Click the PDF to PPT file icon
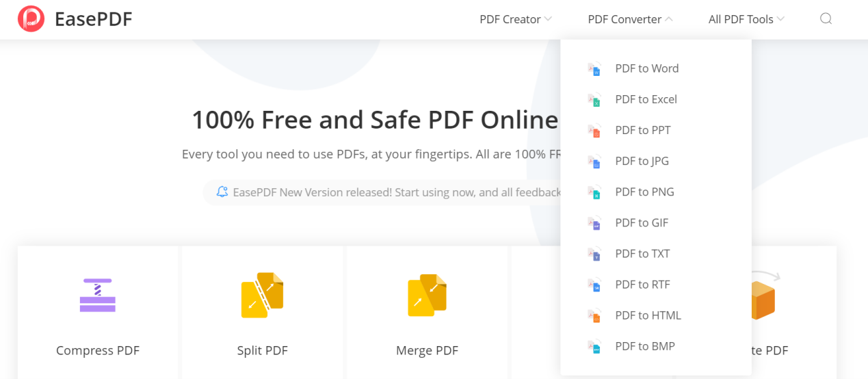 click(x=594, y=130)
